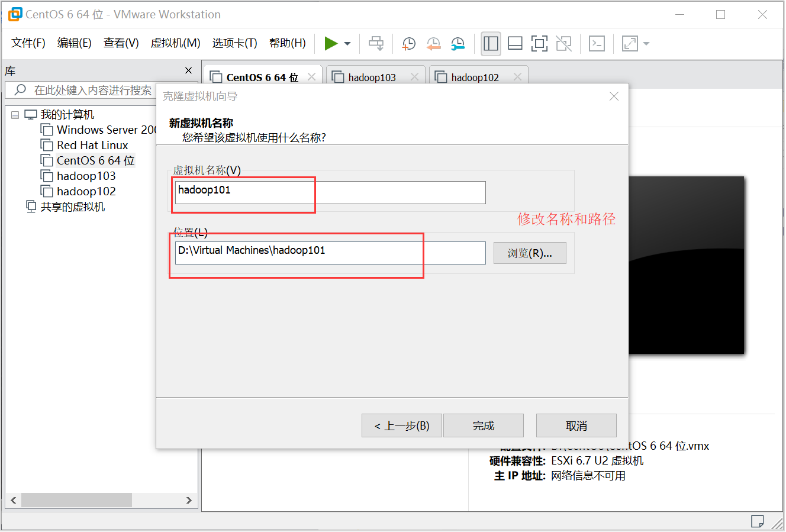The height and width of the screenshot is (532, 786).
Task: Click the search magnifier icon in library
Action: click(20, 90)
